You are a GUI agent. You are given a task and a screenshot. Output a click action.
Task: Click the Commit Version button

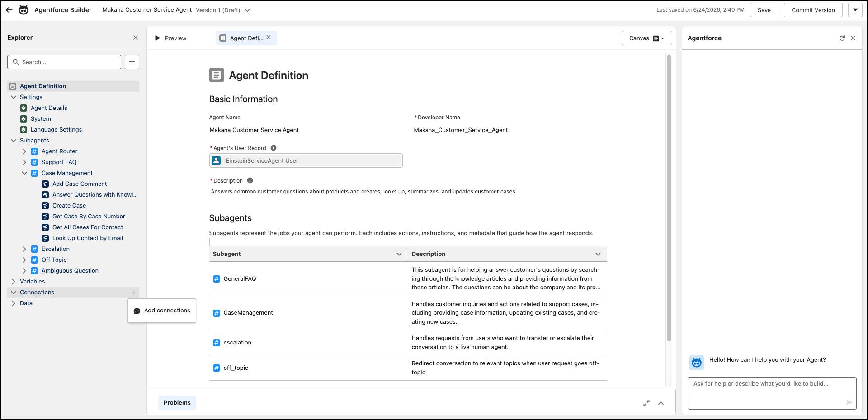point(813,10)
